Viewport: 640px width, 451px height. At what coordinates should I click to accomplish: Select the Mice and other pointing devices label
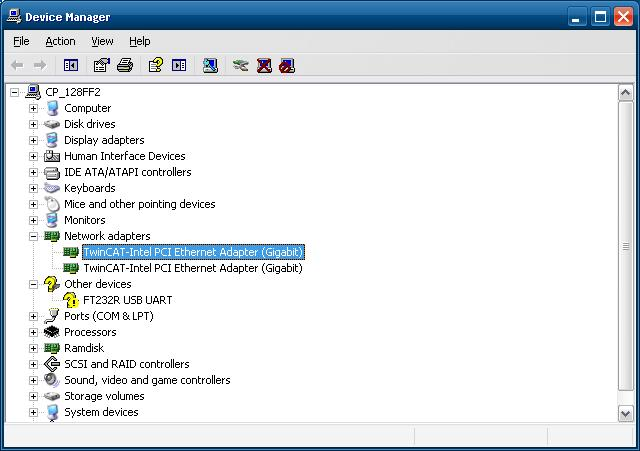point(140,204)
